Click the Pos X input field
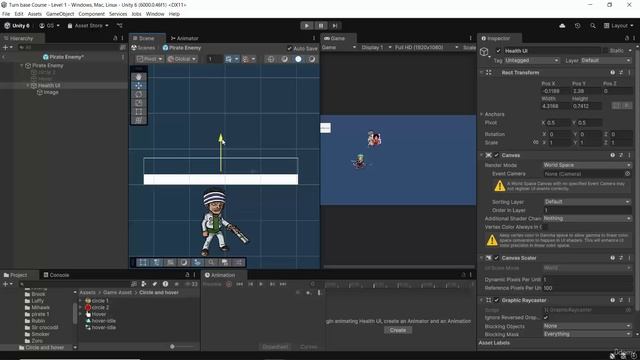The image size is (640, 360). click(555, 91)
